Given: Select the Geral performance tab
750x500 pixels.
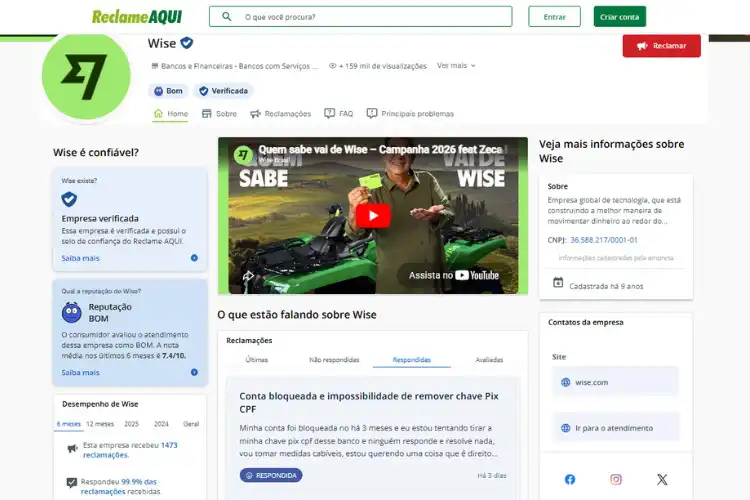Looking at the screenshot, I should [191, 424].
